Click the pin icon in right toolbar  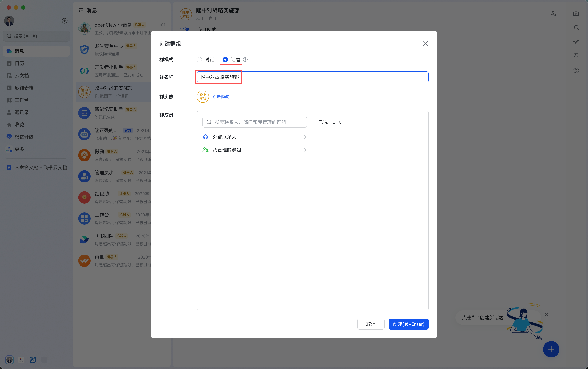click(576, 56)
